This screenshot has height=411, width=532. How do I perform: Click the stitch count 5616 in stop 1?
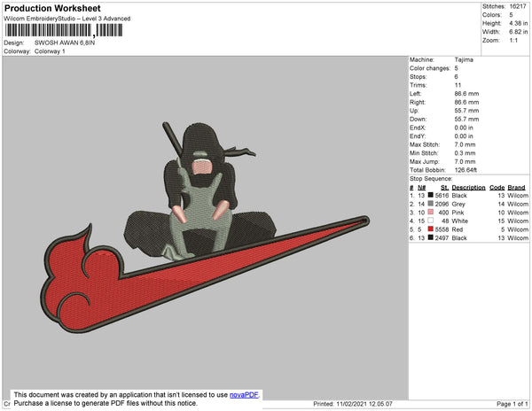tap(442, 196)
